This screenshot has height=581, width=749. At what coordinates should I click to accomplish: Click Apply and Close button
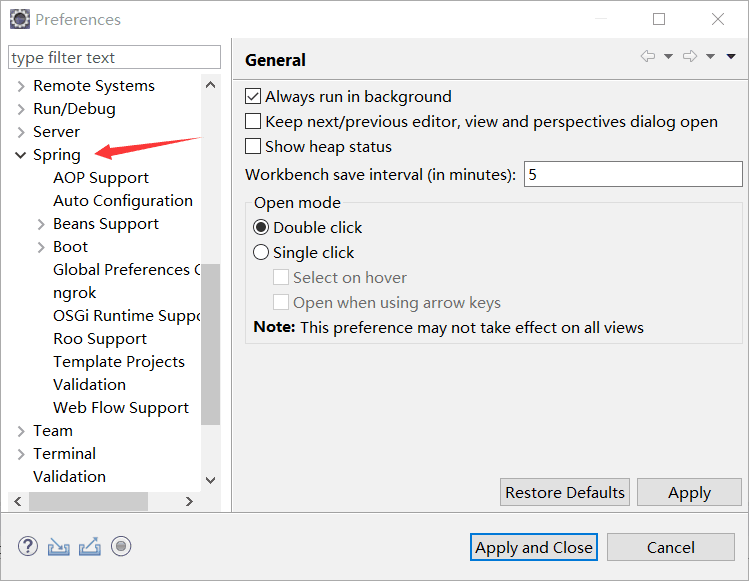(x=534, y=547)
